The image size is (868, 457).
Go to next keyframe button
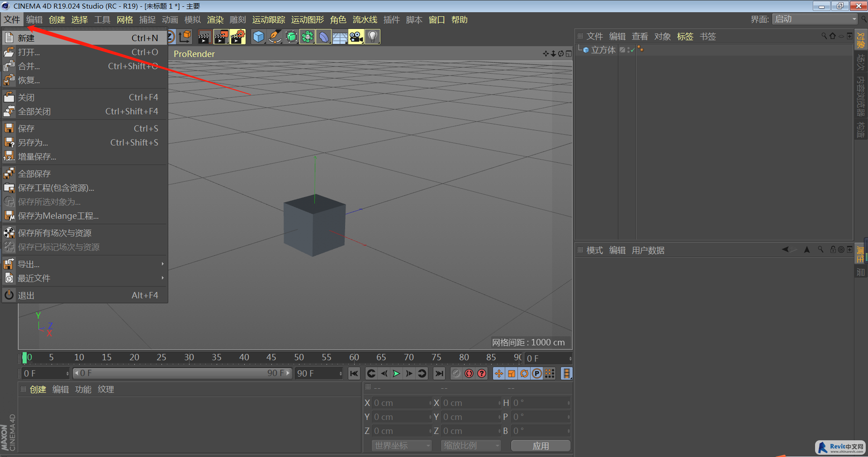point(422,373)
